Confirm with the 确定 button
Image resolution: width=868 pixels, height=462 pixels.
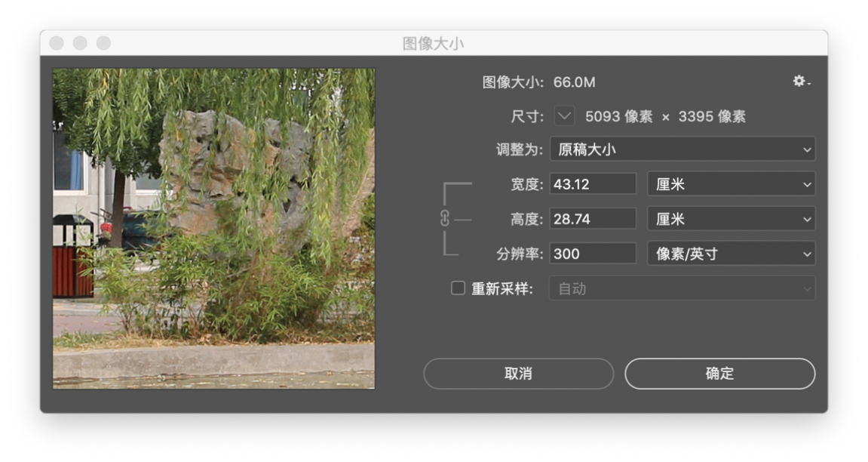(719, 374)
